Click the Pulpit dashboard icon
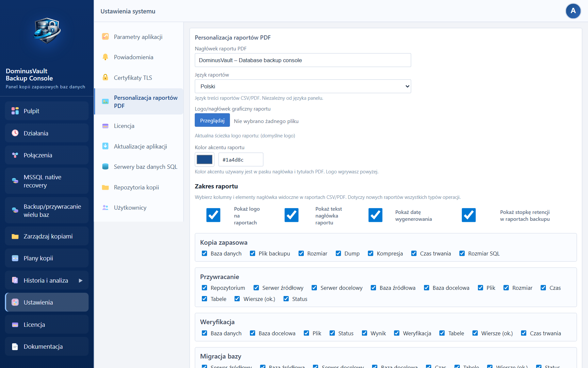Image resolution: width=588 pixels, height=368 pixels. (x=15, y=111)
